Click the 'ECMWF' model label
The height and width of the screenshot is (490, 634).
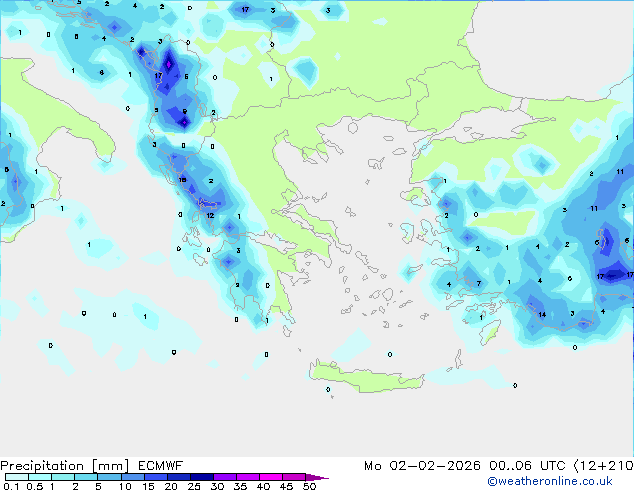(x=161, y=466)
